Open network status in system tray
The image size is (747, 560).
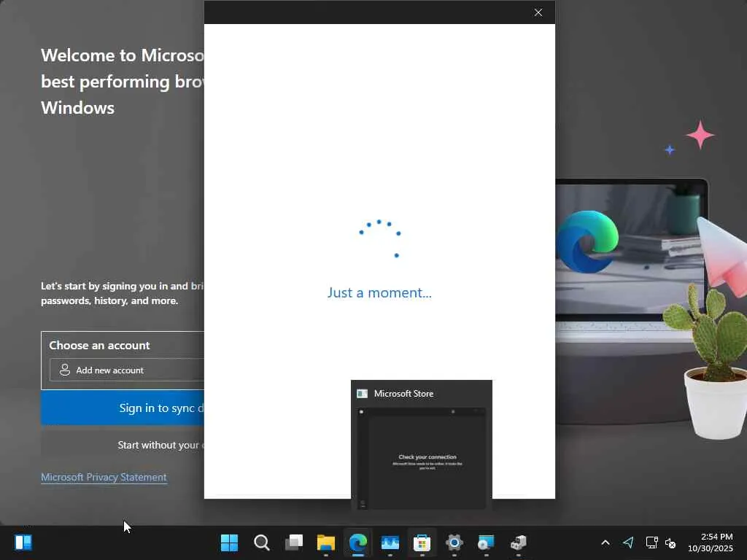pos(651,542)
